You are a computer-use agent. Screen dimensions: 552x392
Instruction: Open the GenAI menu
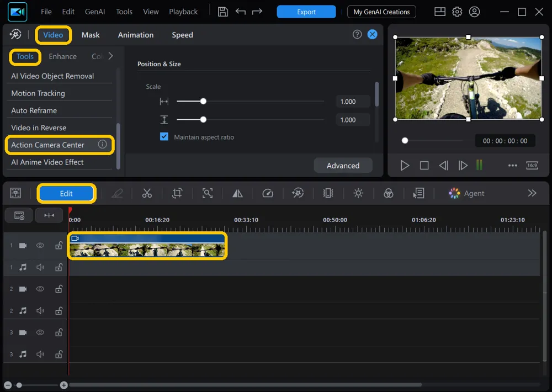95,12
